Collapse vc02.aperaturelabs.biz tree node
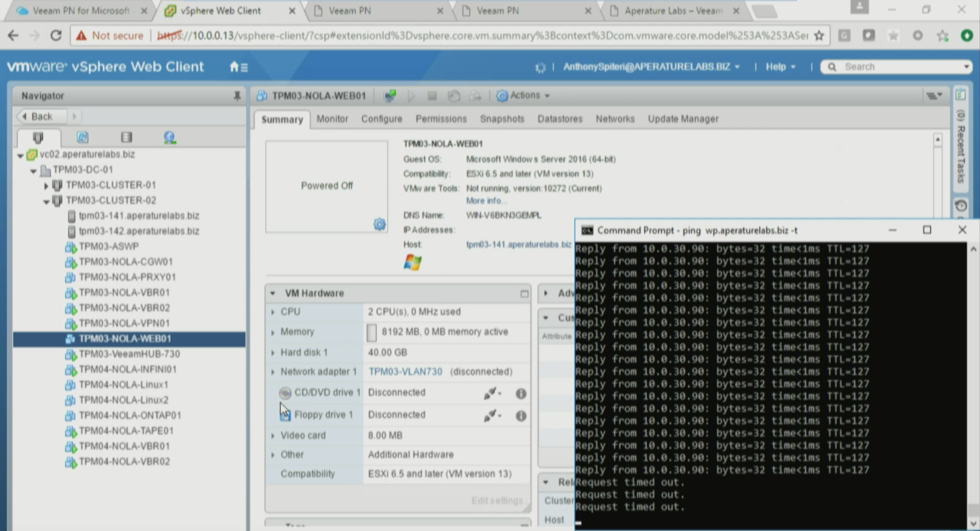 tap(20, 155)
